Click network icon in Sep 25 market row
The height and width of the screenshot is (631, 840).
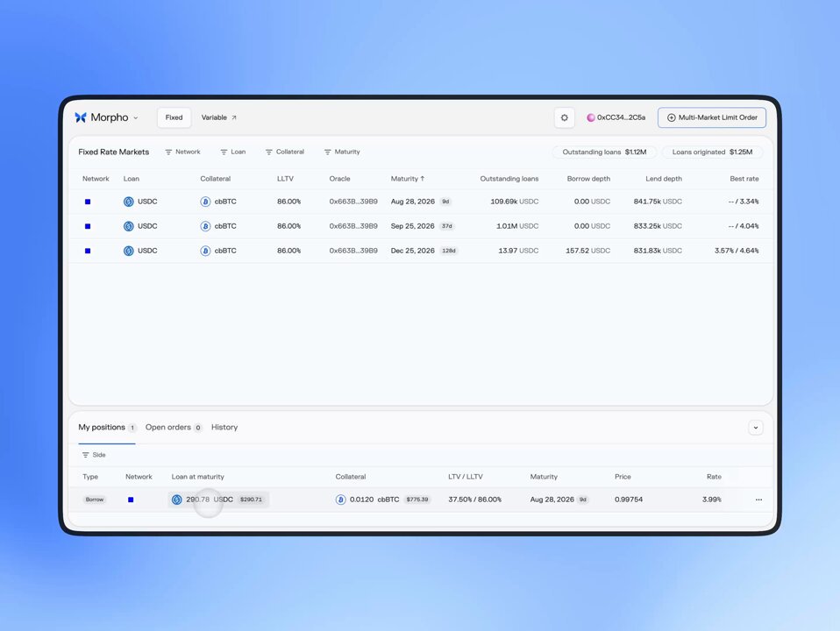(x=88, y=227)
